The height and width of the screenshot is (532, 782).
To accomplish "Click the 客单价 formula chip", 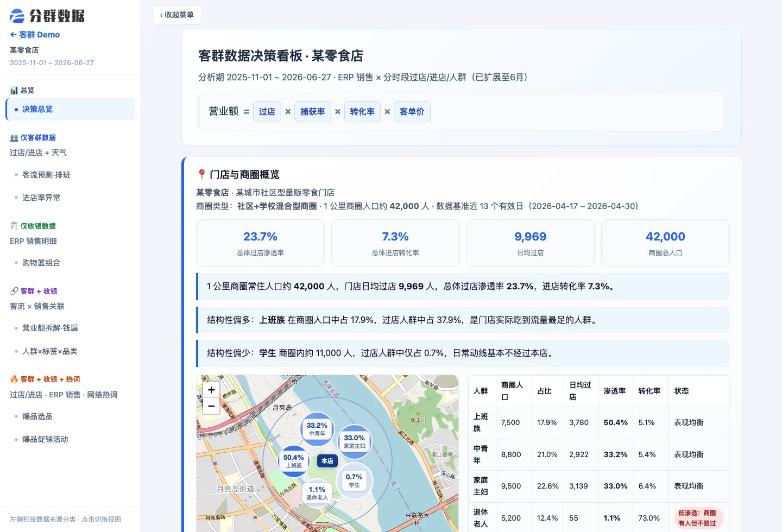I will point(412,112).
